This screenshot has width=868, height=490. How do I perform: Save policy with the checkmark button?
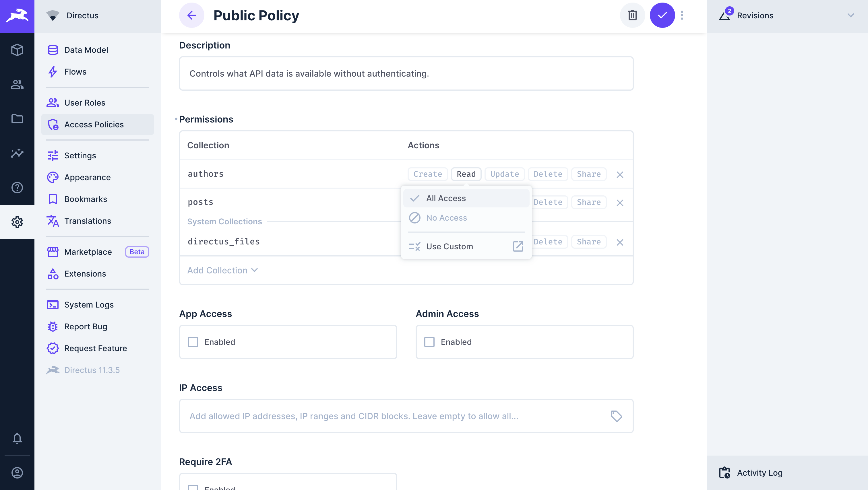[x=662, y=15]
